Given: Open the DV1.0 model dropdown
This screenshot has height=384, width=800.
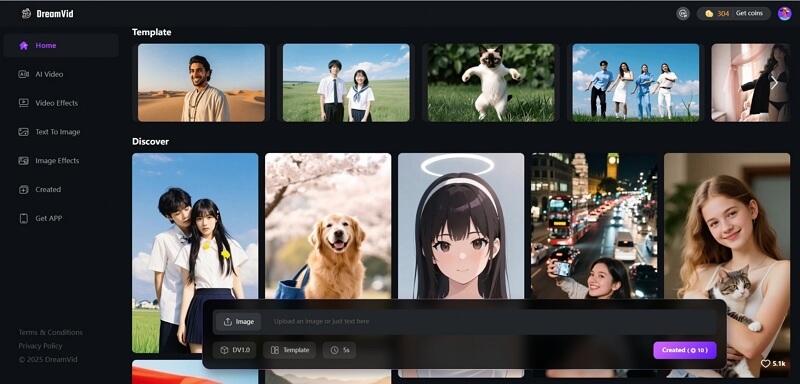Looking at the screenshot, I should 235,350.
